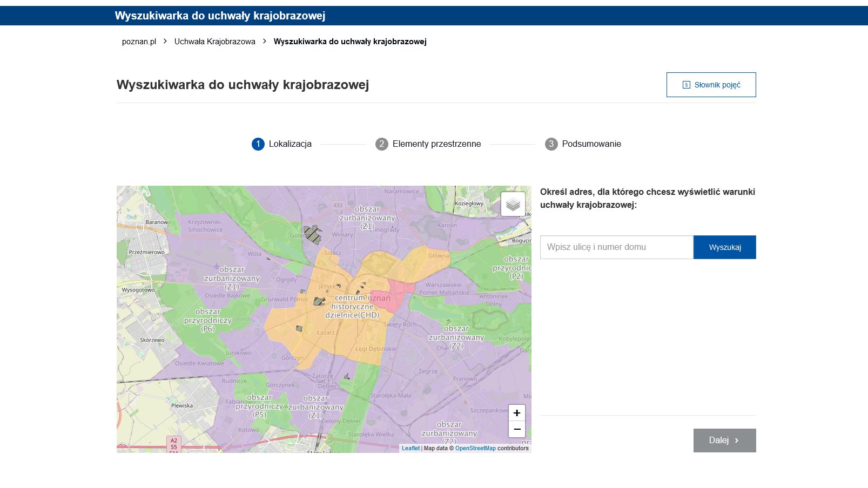Click the Przeźmierowo place label on map
The width and height of the screenshot is (868, 488).
point(146,252)
